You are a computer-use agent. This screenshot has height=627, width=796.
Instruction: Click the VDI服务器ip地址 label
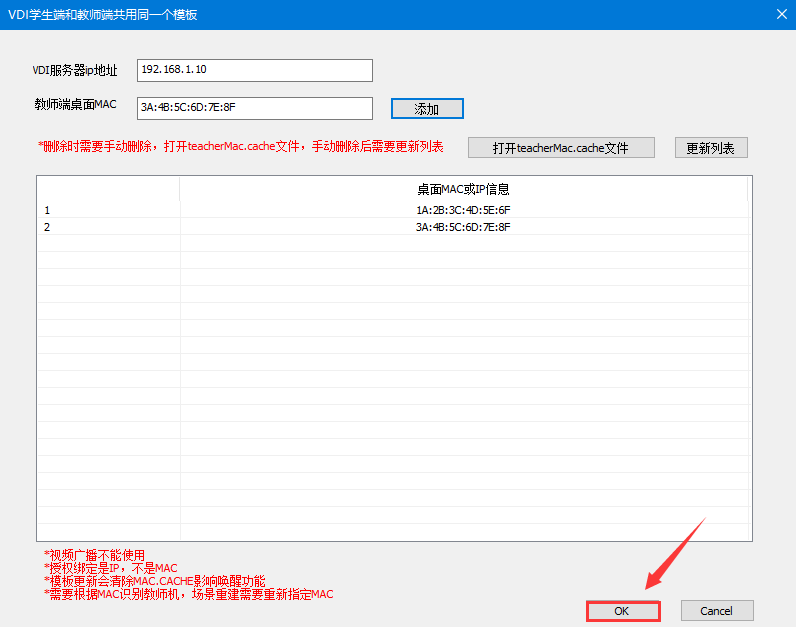(75, 70)
